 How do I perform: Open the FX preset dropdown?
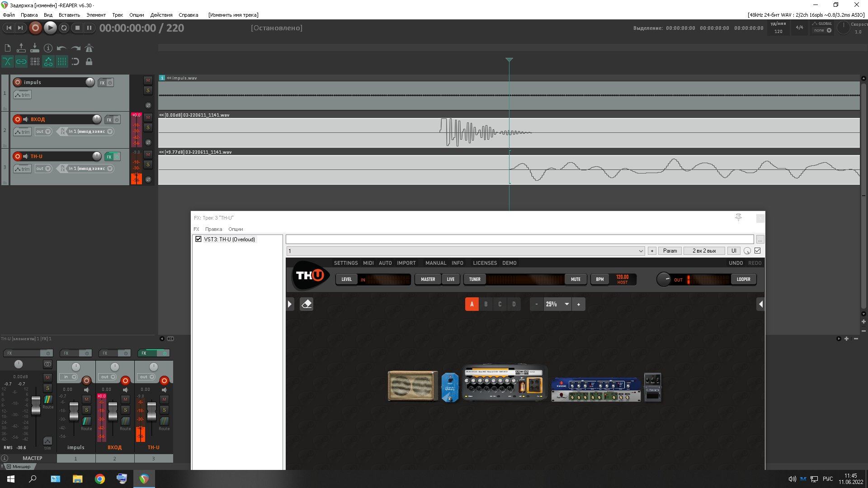(x=641, y=251)
